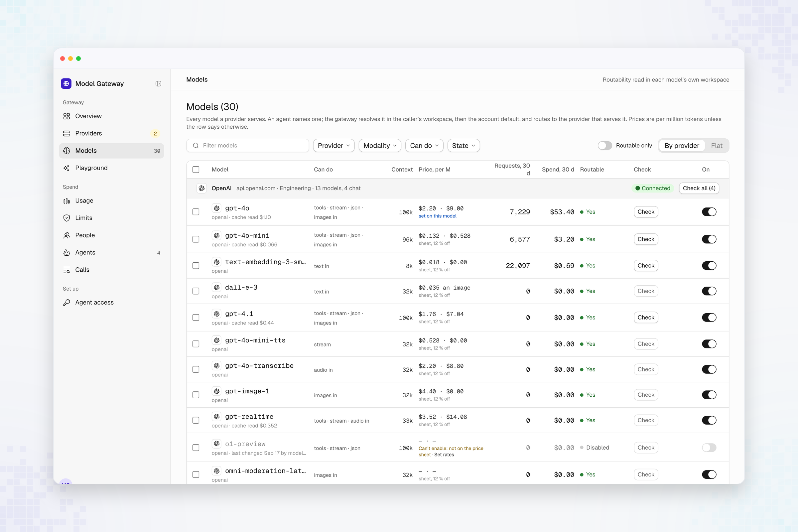Enable the Routable only switch
Viewport: 798px width, 532px height.
click(604, 146)
